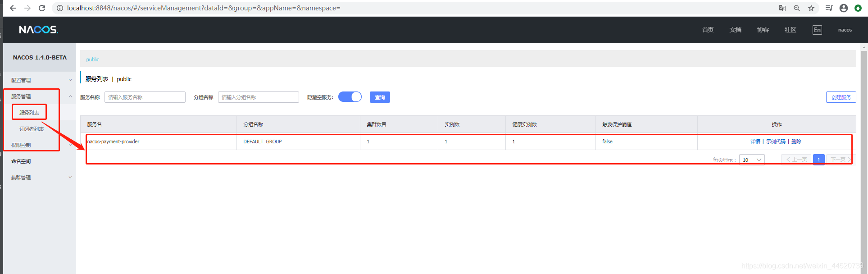
Task: Bookmark this page with star icon
Action: click(x=811, y=8)
